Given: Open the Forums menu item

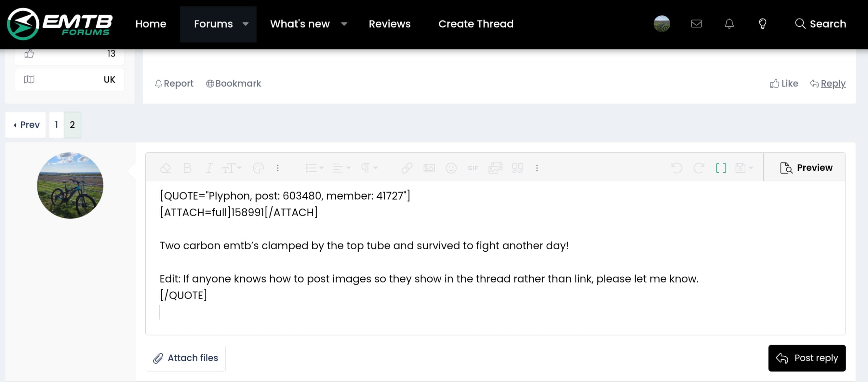Looking at the screenshot, I should click(213, 24).
